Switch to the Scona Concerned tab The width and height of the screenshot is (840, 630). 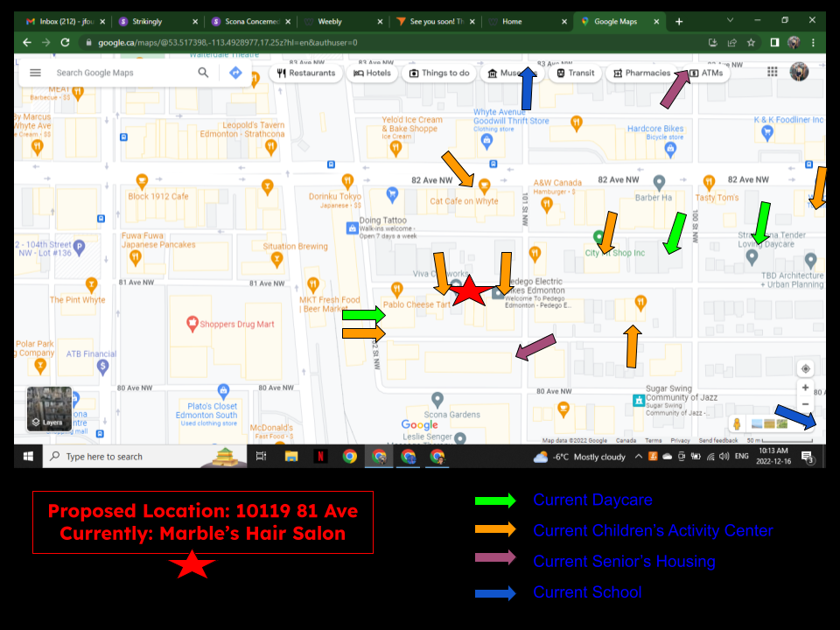coord(251,21)
